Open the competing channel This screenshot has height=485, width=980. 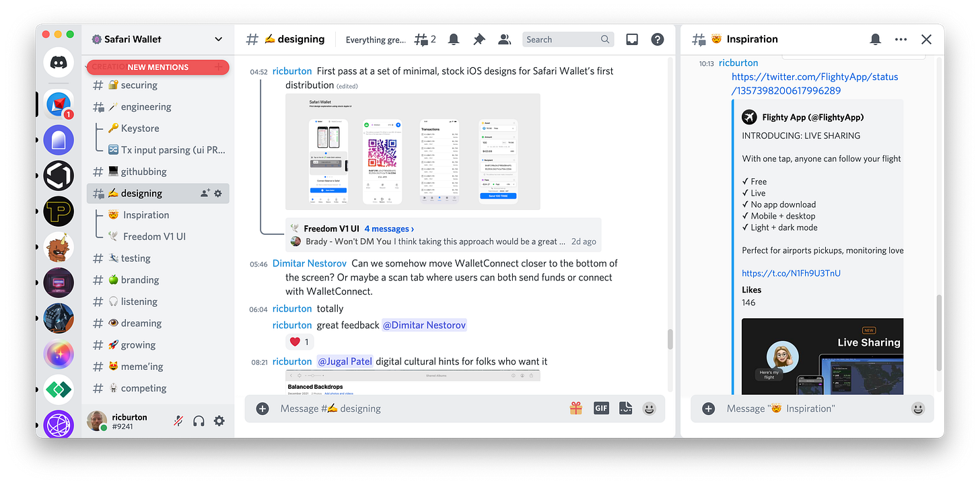158,388
